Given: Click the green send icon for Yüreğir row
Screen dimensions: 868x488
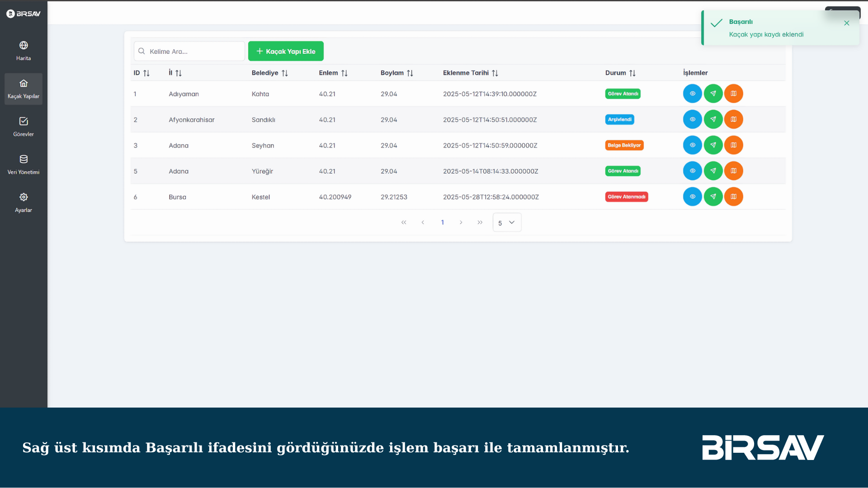Looking at the screenshot, I should pyautogui.click(x=713, y=171).
